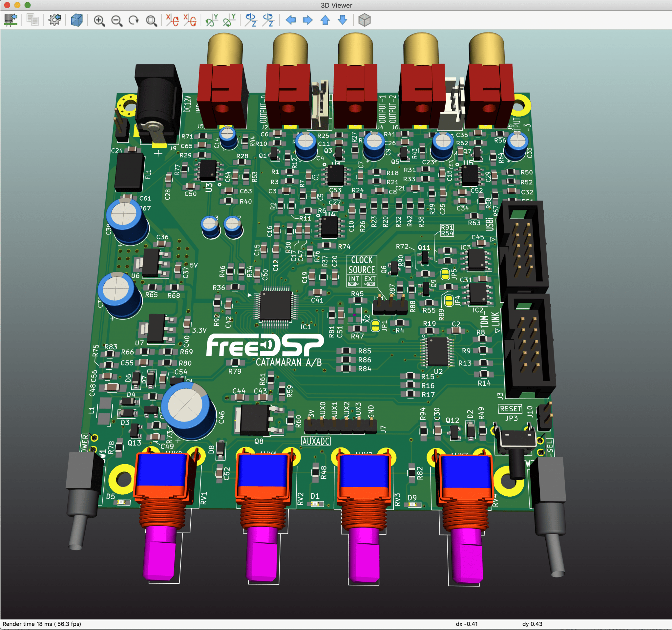Click the dx -0.41 status value

[x=467, y=624]
